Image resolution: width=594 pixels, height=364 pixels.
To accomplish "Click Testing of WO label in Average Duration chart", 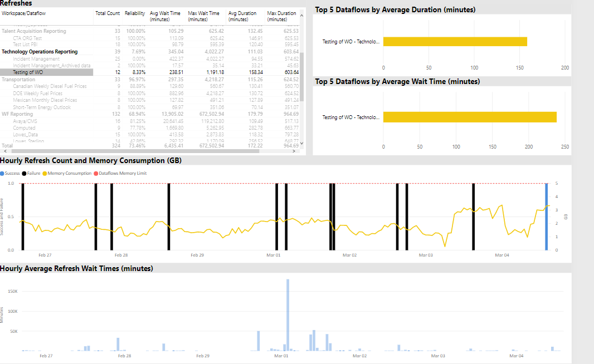I will [x=351, y=42].
